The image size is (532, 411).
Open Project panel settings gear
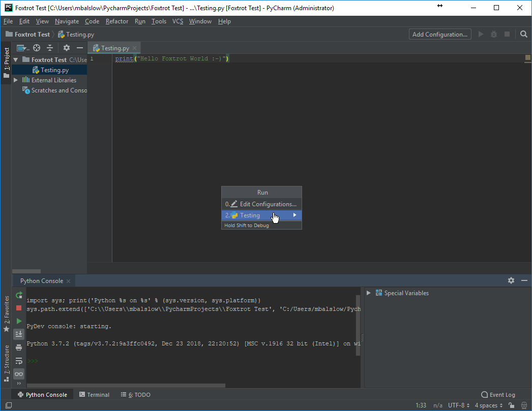(x=67, y=48)
